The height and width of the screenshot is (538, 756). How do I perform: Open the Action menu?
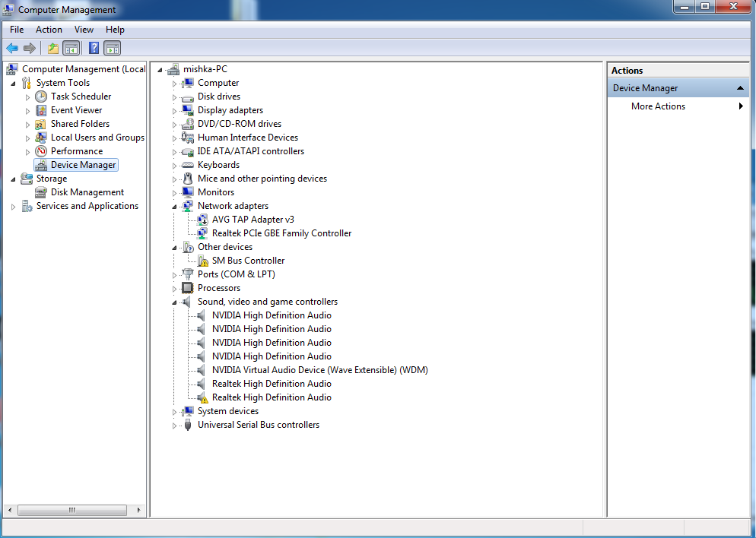[x=49, y=30]
